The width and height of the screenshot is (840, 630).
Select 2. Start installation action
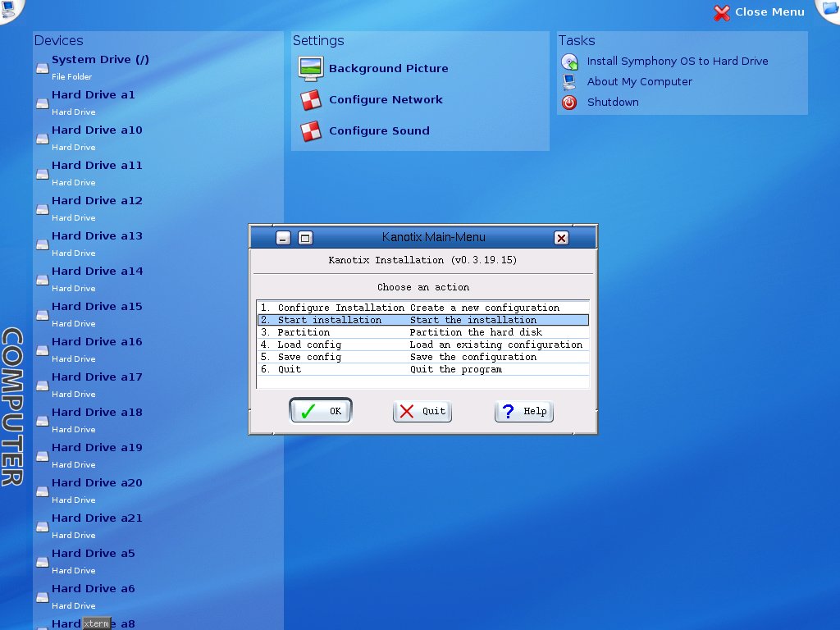(423, 320)
